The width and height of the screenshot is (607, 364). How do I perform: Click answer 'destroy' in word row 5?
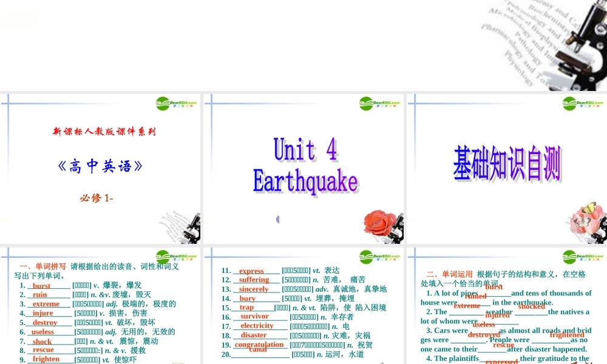pyautogui.click(x=45, y=322)
